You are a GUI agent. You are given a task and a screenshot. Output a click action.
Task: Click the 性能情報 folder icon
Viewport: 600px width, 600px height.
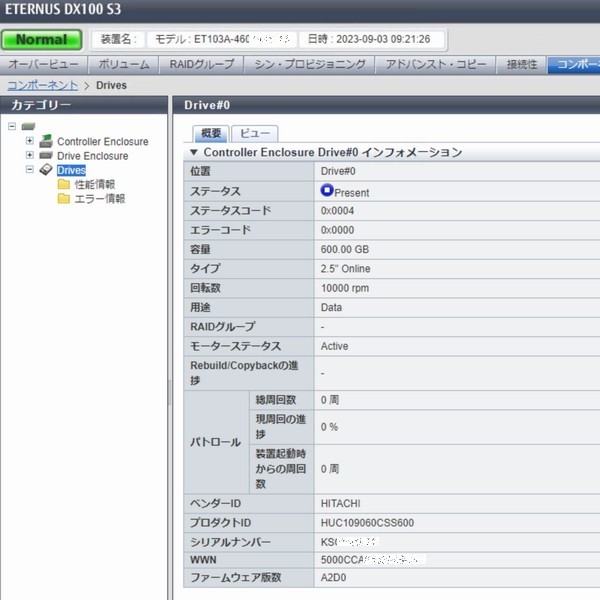click(64, 184)
